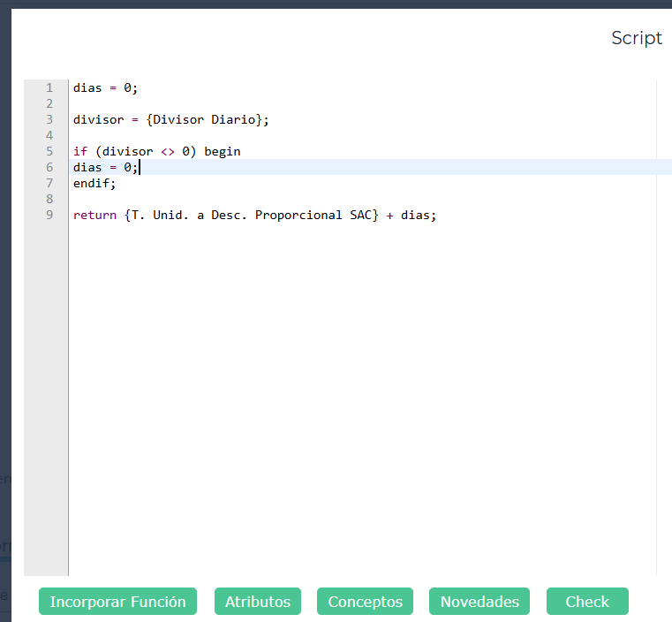Click the 'begin' word on line 5
This screenshot has height=622, width=672.
point(223,152)
